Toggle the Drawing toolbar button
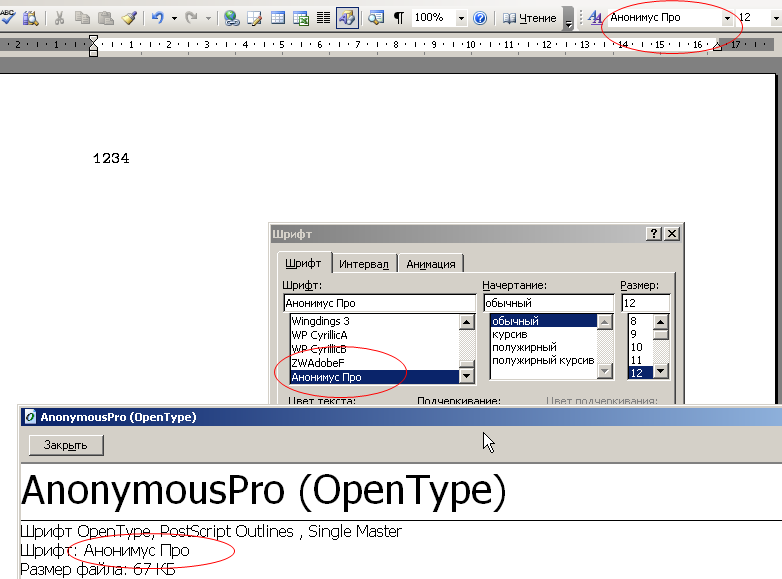782x579 pixels. 347,18
